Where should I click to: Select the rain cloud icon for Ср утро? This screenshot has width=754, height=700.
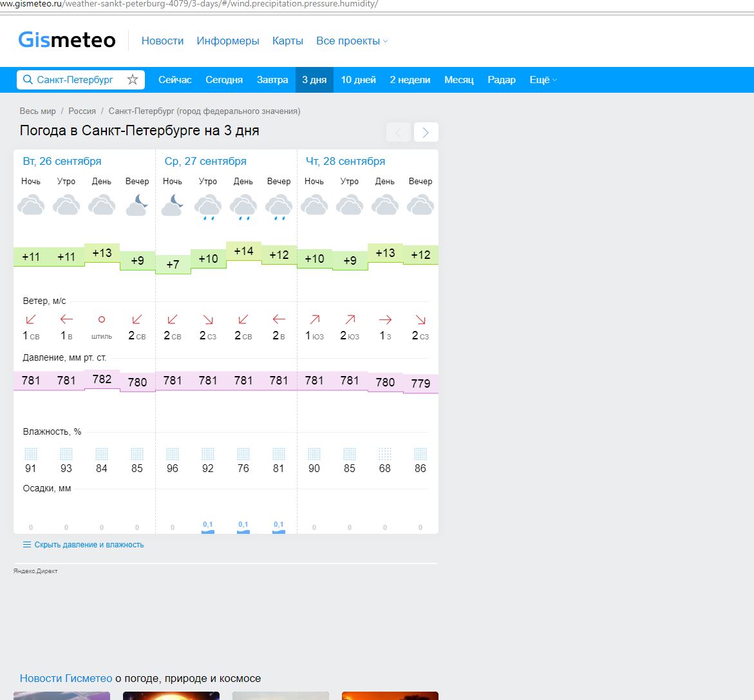pos(207,205)
